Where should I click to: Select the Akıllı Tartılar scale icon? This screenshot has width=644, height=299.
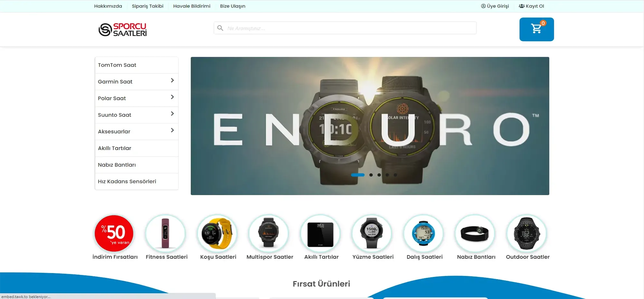320,233
